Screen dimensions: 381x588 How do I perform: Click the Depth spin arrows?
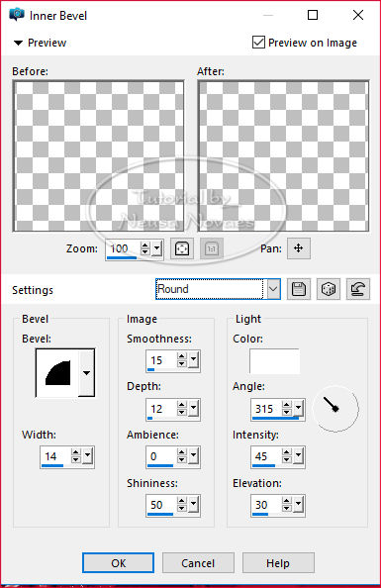pos(181,409)
